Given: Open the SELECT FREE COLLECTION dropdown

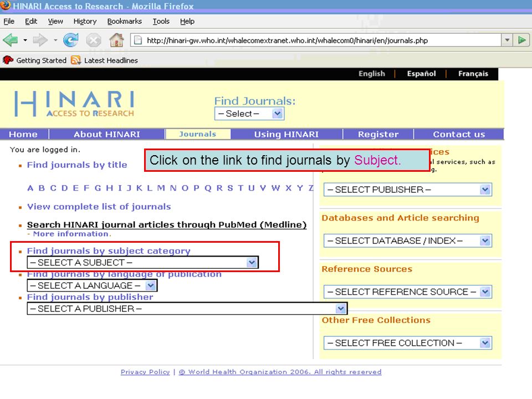Looking at the screenshot, I should click(407, 343).
